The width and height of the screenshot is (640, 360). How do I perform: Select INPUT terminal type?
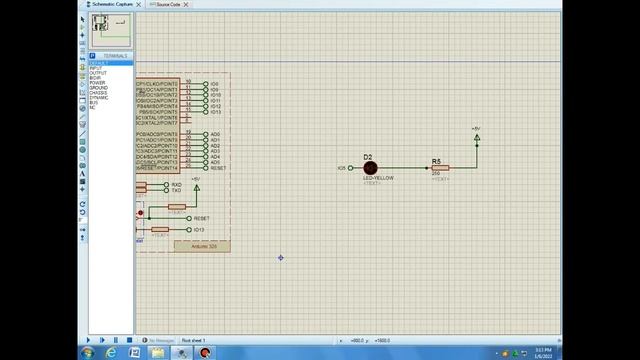(x=96, y=68)
